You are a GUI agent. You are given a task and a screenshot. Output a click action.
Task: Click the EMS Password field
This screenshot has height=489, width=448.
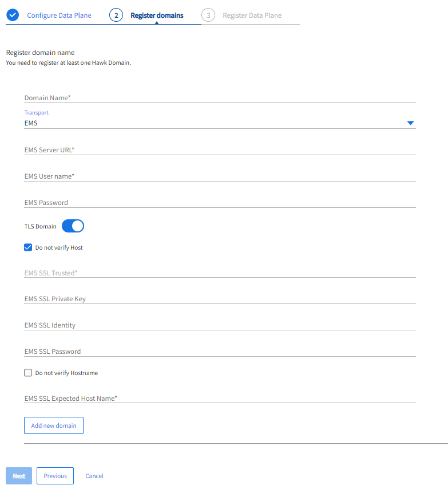220,203
